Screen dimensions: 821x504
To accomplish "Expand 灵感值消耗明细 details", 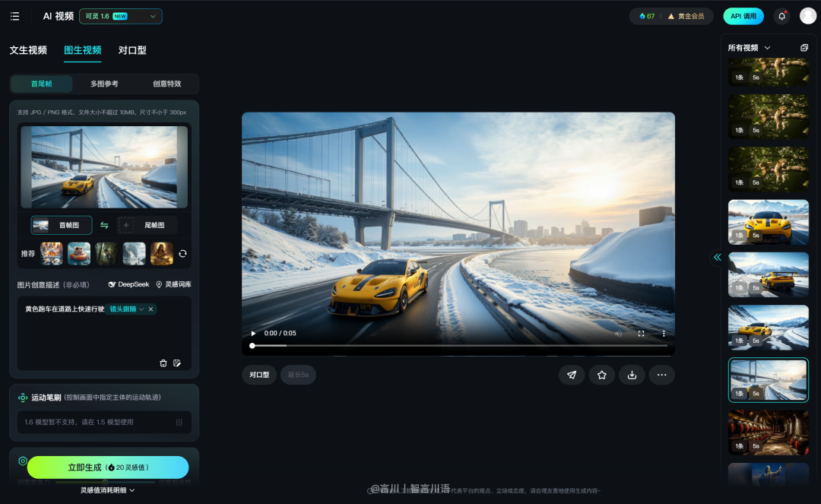I will coord(104,490).
